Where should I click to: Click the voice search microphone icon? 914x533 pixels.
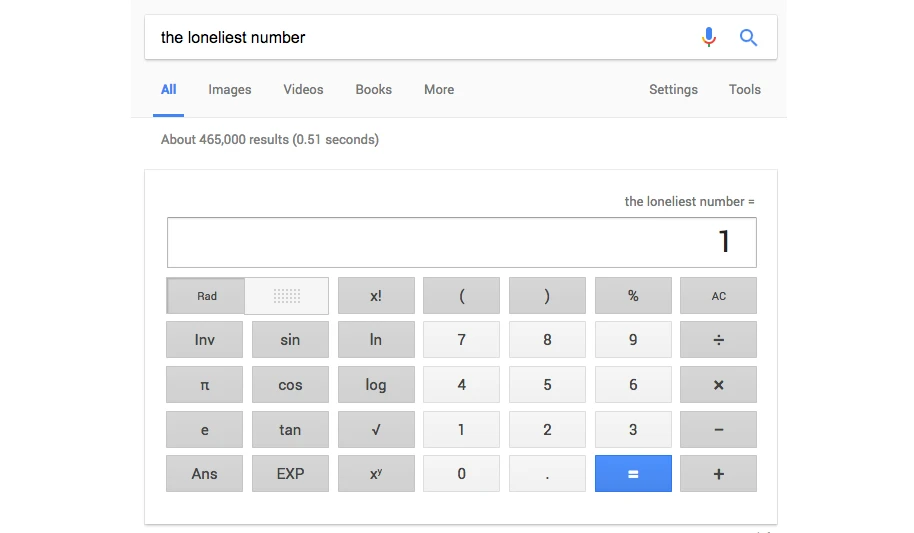(708, 37)
